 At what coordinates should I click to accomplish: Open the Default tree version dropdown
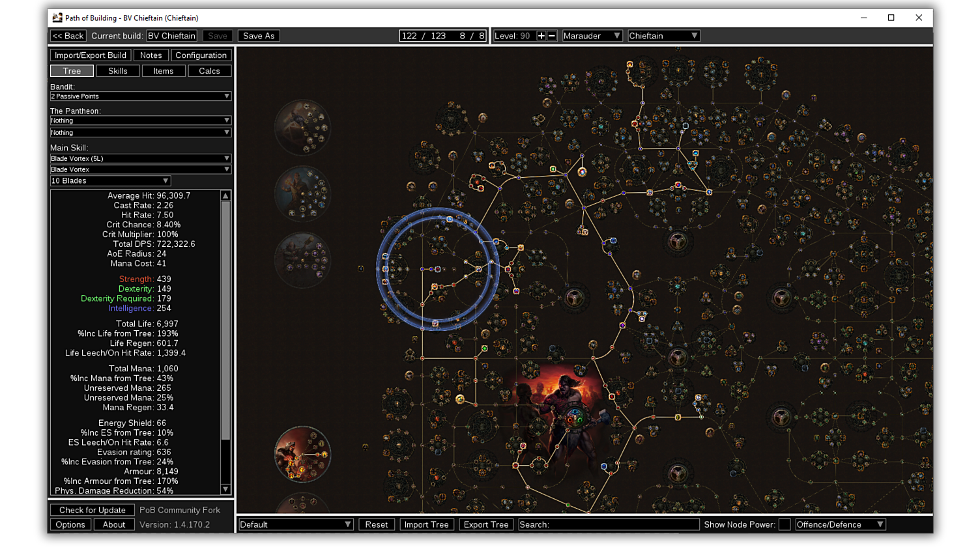296,524
